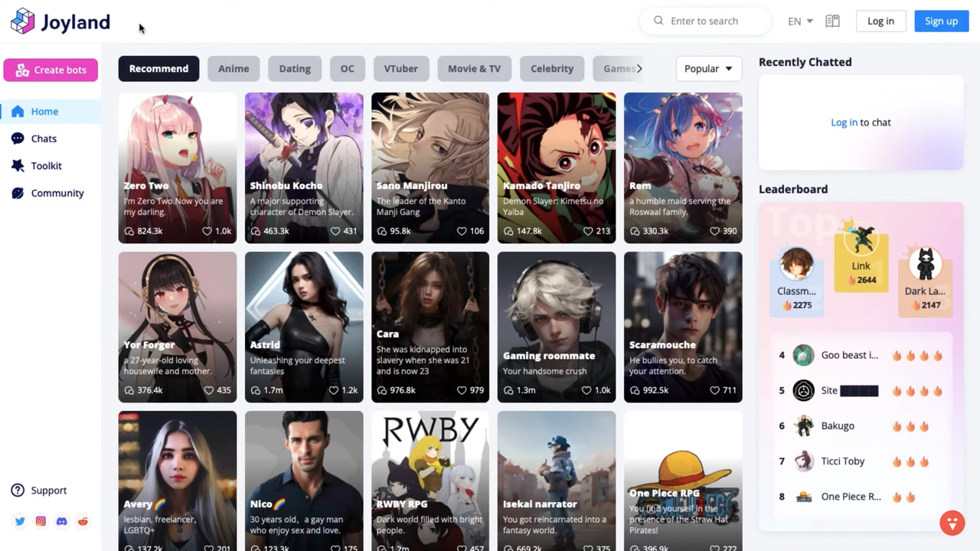Open the Toolkit section from the sidebar
The height and width of the screenshot is (551, 980).
[x=46, y=165]
